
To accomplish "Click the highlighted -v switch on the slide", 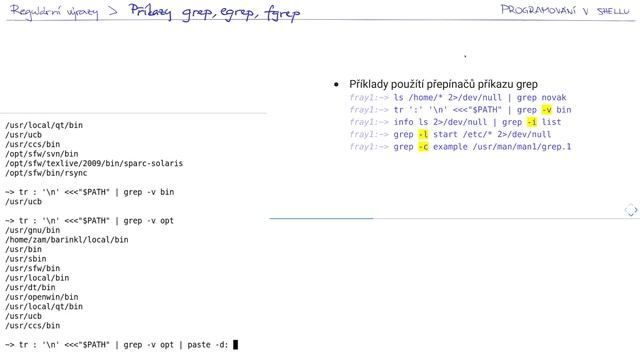I will (547, 110).
